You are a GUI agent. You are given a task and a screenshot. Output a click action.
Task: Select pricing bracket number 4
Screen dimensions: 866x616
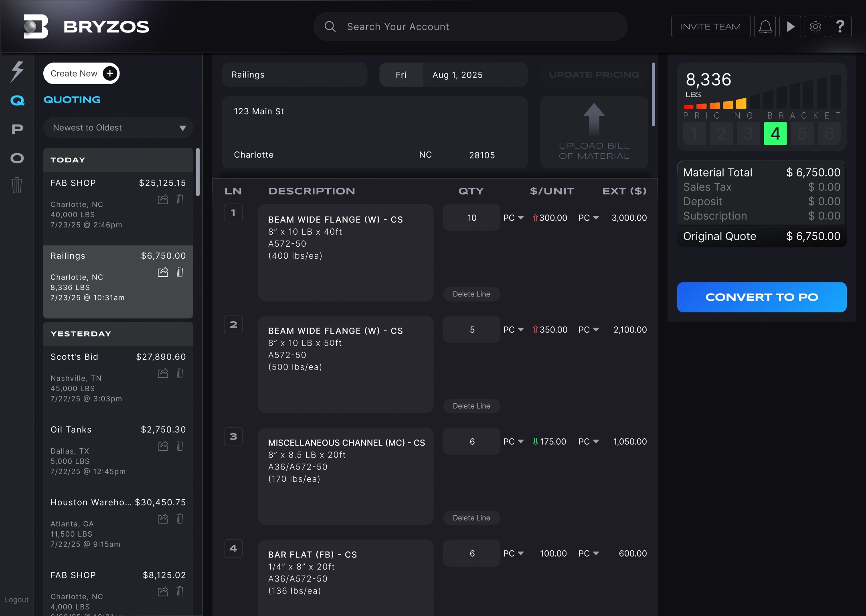(x=775, y=134)
